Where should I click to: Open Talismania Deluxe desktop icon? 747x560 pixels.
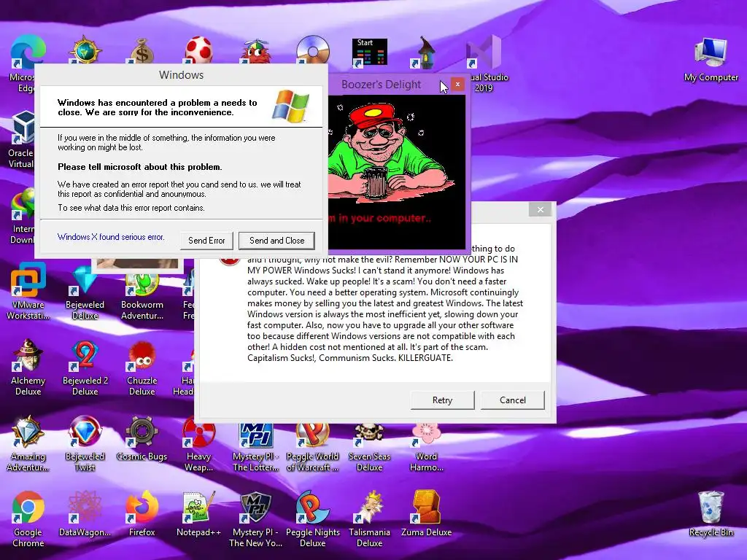click(x=369, y=508)
